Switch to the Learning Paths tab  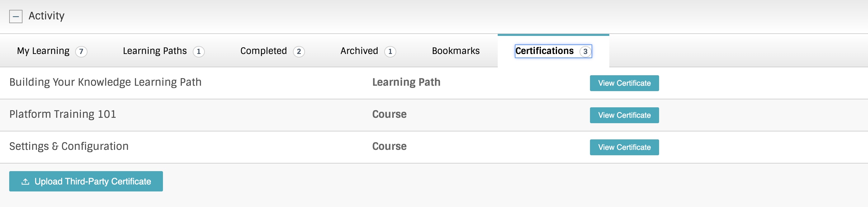164,51
